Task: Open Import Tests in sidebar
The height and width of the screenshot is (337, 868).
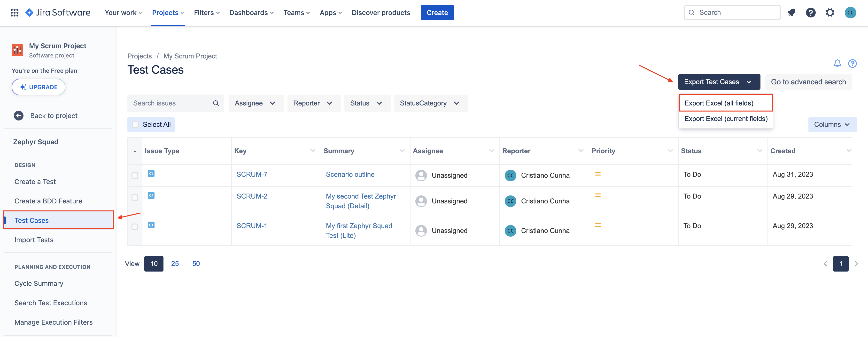Action: tap(34, 240)
